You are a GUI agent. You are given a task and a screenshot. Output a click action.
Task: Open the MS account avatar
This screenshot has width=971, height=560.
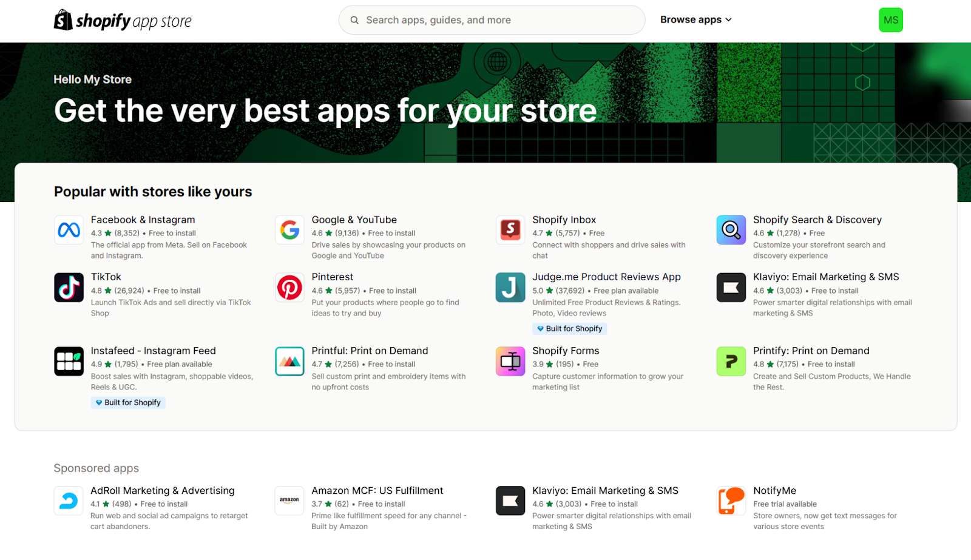point(890,20)
